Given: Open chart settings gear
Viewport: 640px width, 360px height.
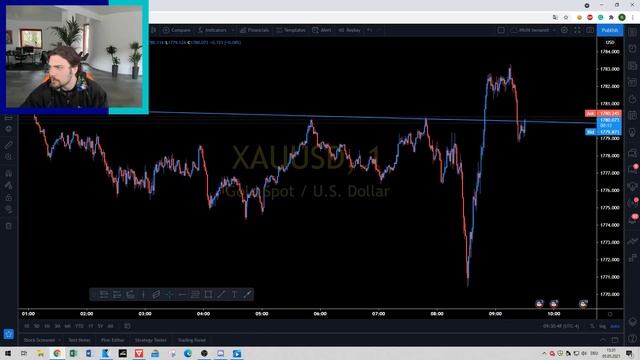Looking at the screenshot, I should click(x=564, y=30).
